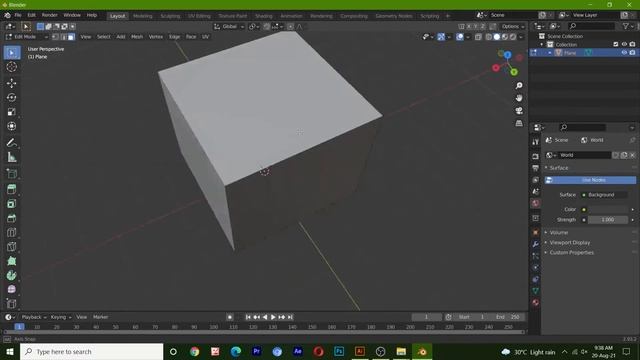Switch perspective/orthographic grid icon
Viewport: 640px width, 360px height.
[519, 123]
